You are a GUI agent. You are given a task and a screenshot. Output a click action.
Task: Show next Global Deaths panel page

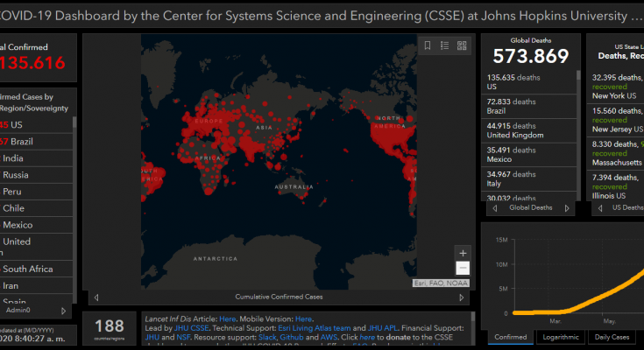(567, 208)
